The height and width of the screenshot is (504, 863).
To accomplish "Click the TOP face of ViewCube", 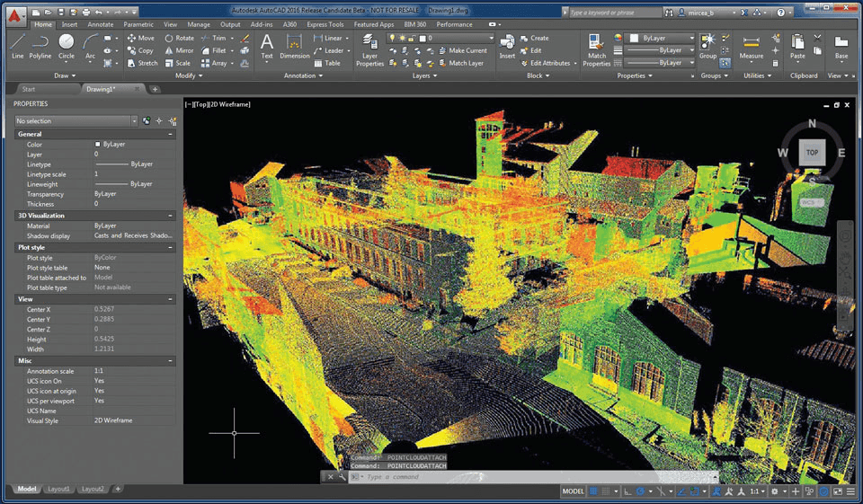I will pyautogui.click(x=812, y=153).
